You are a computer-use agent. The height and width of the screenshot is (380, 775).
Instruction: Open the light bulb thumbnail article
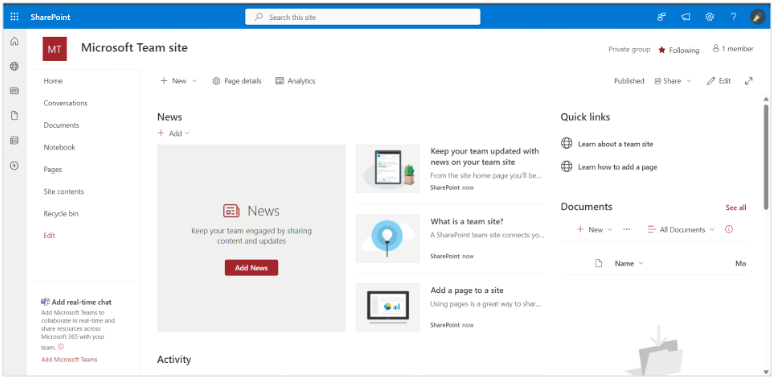[388, 238]
